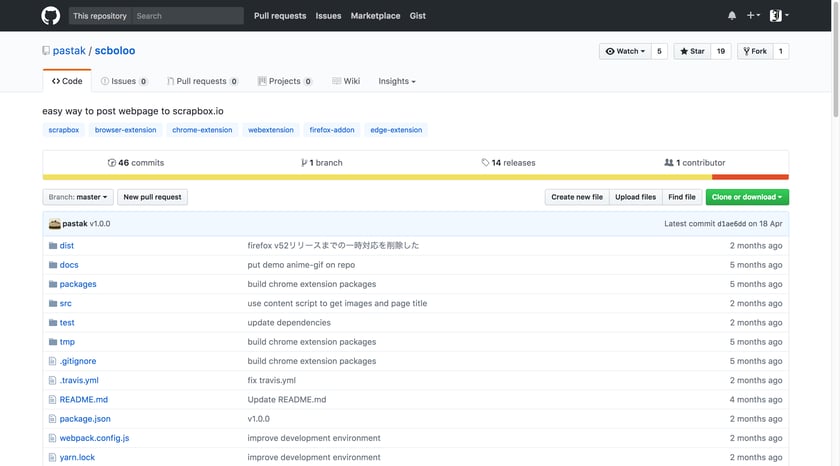Open Pull requests in top navigation
This screenshot has height=466, width=840.
tap(280, 16)
